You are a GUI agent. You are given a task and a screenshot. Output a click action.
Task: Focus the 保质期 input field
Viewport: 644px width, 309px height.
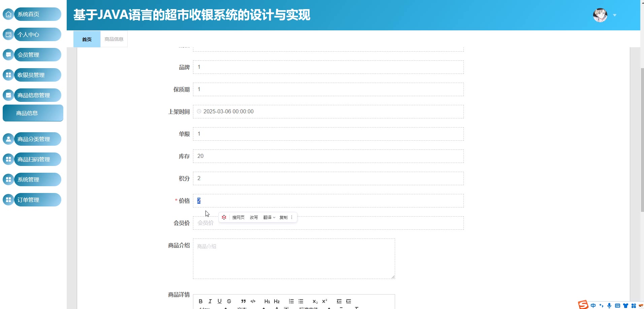tap(328, 89)
